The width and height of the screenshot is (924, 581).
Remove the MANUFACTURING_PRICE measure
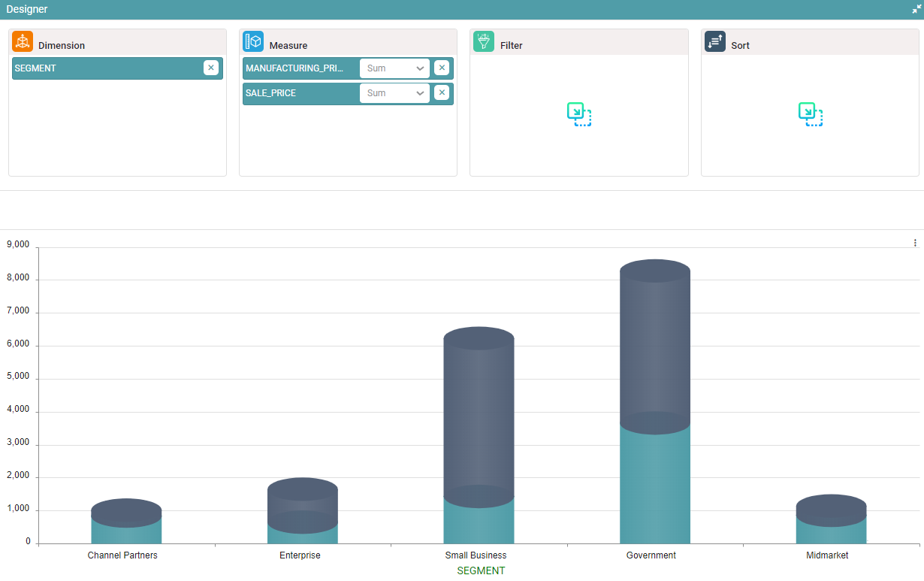pyautogui.click(x=442, y=68)
